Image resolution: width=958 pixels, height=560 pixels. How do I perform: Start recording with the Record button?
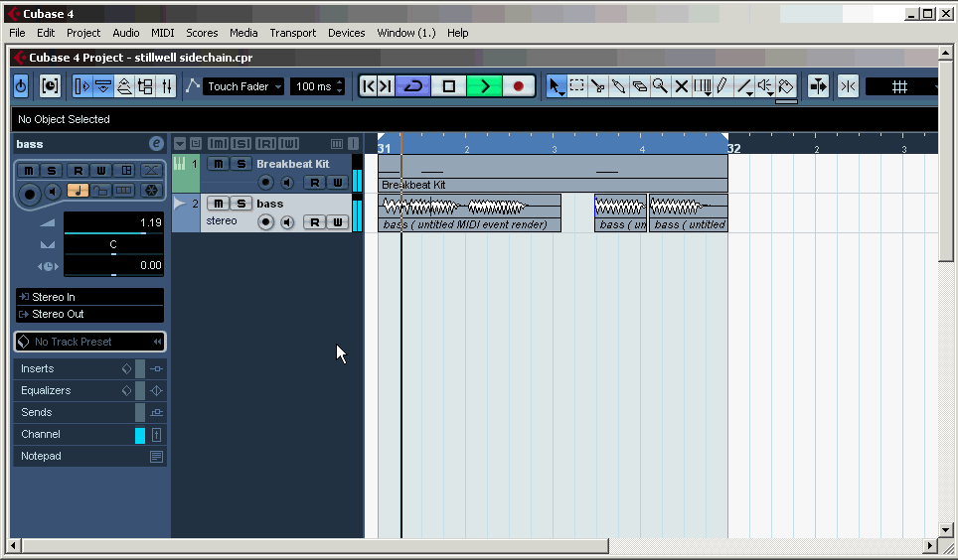[519, 86]
